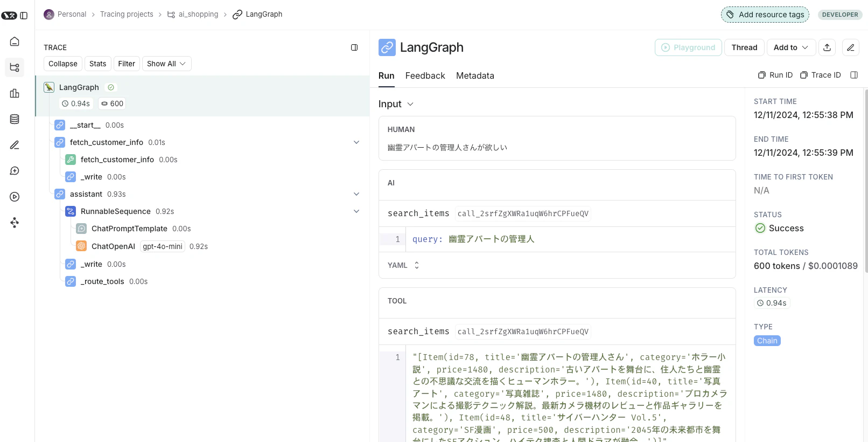Click the TOOL call ID call_2srfZgXWRa1uqW6hrCPFueQV
868x442 pixels.
coord(523,331)
